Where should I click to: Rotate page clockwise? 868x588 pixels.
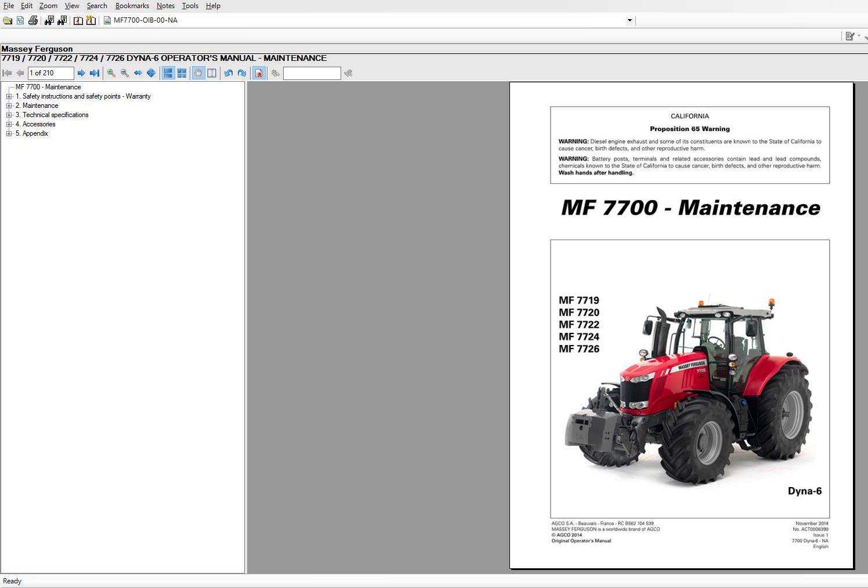[242, 73]
